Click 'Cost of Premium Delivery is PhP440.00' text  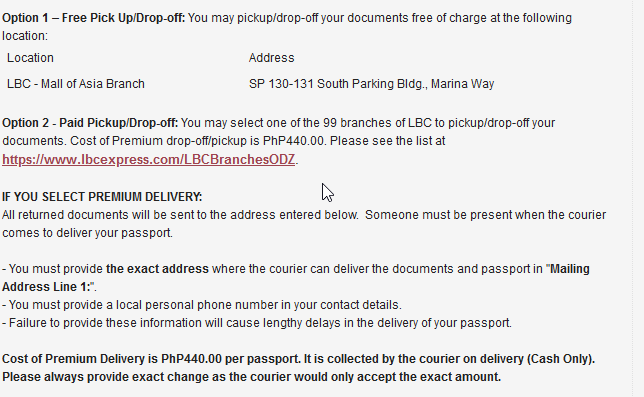[x=112, y=359]
